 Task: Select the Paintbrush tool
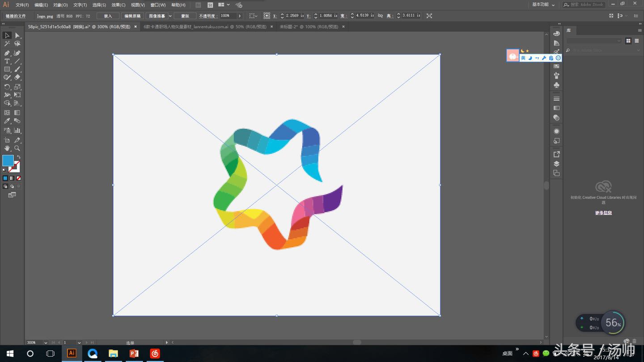17,69
